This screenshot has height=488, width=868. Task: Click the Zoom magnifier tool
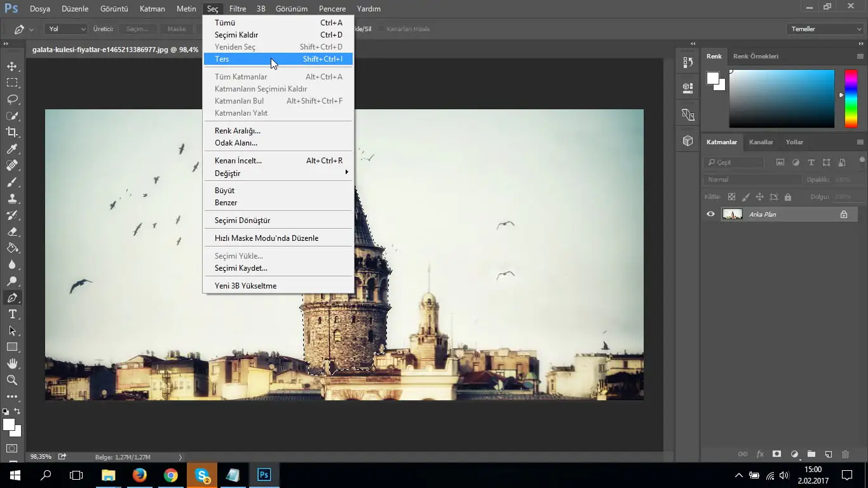pos(12,380)
